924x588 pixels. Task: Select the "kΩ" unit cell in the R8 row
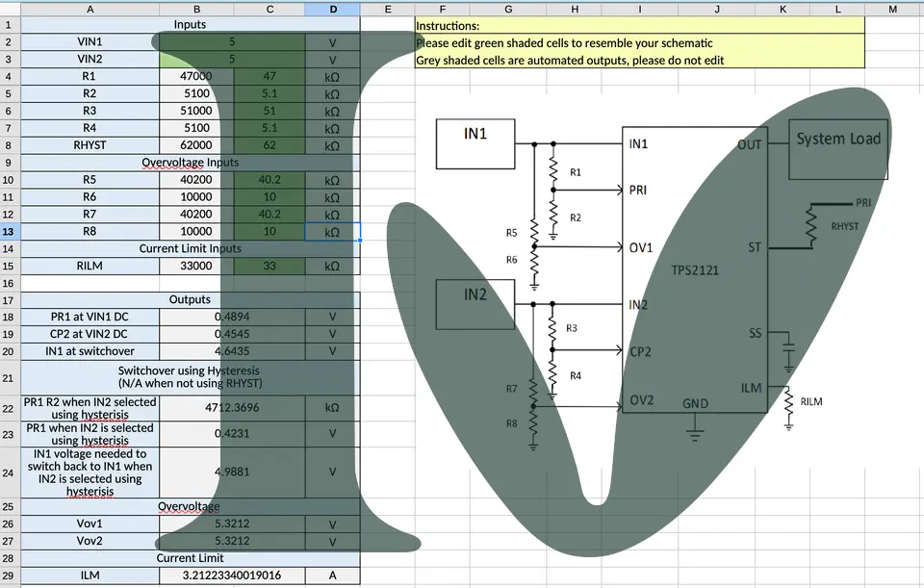(332, 232)
